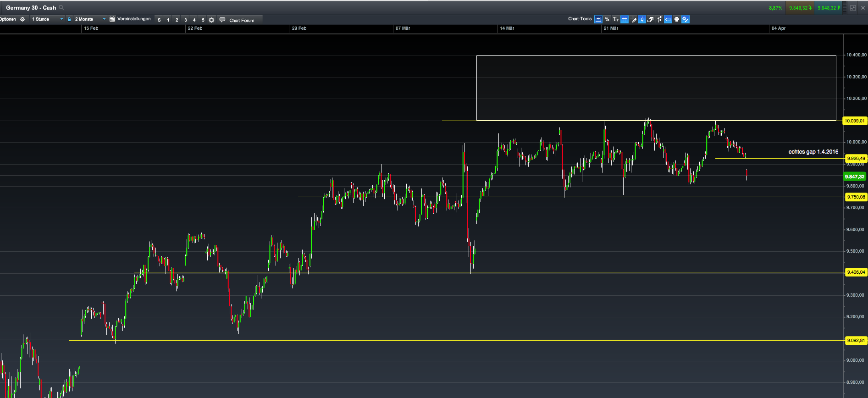Select the 9.406,04 price line label
868x398 pixels.
(856, 272)
